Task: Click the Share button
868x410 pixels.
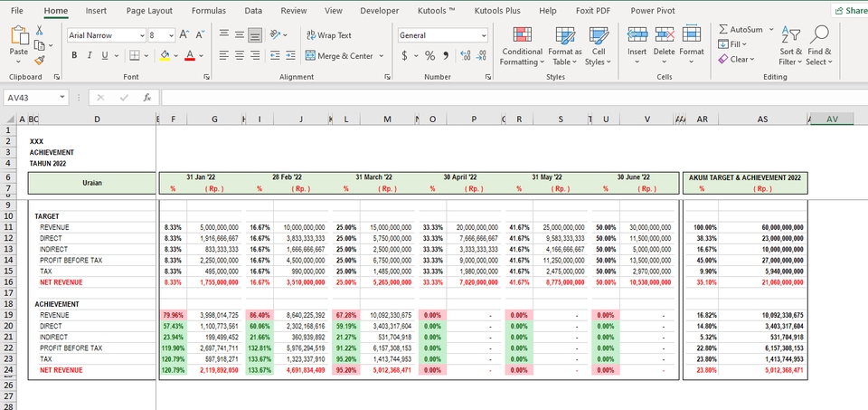Action: tap(851, 11)
